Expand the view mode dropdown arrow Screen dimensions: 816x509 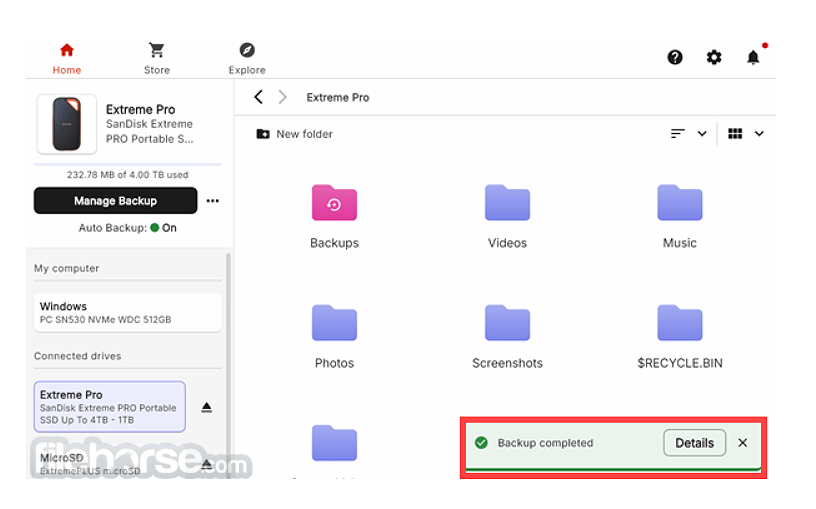759,134
